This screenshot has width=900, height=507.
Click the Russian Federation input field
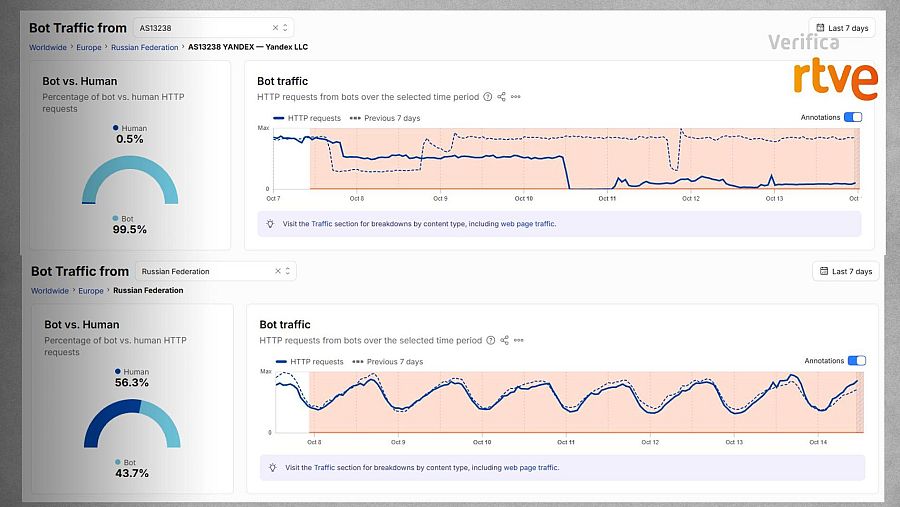216,271
